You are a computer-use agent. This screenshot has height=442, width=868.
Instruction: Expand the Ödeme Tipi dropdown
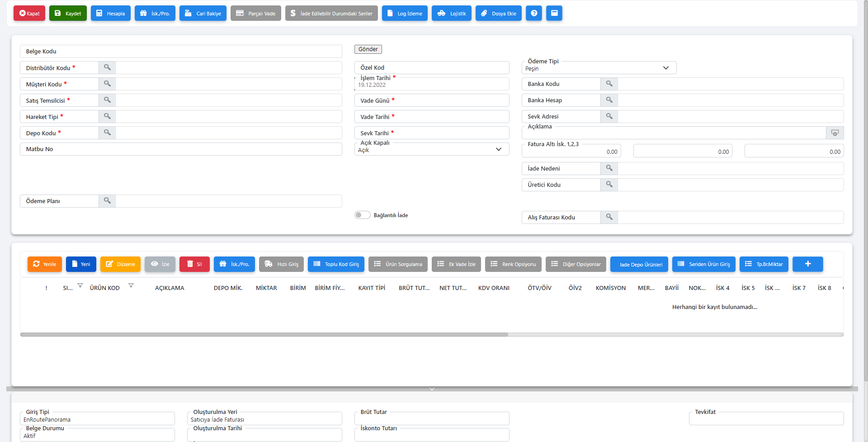coord(665,68)
